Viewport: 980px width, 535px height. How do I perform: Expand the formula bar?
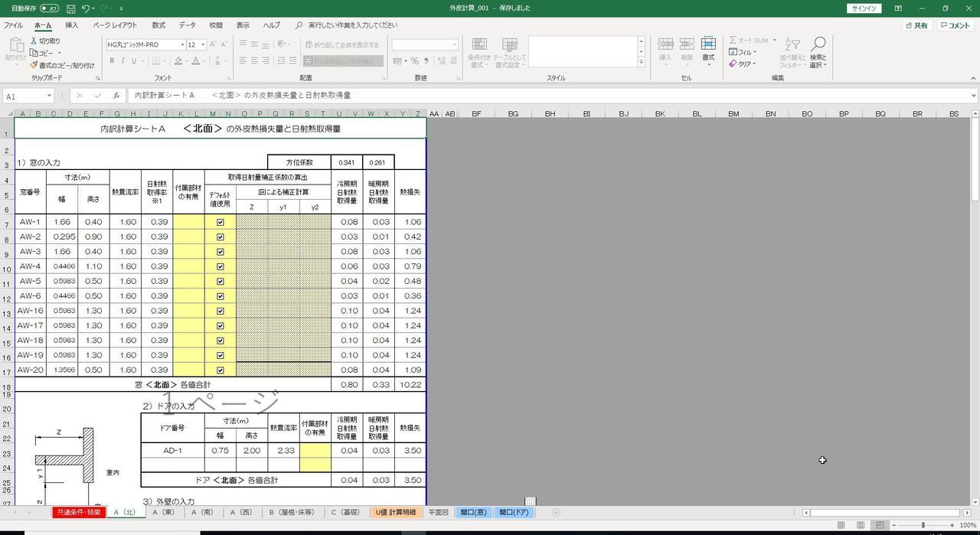click(974, 96)
